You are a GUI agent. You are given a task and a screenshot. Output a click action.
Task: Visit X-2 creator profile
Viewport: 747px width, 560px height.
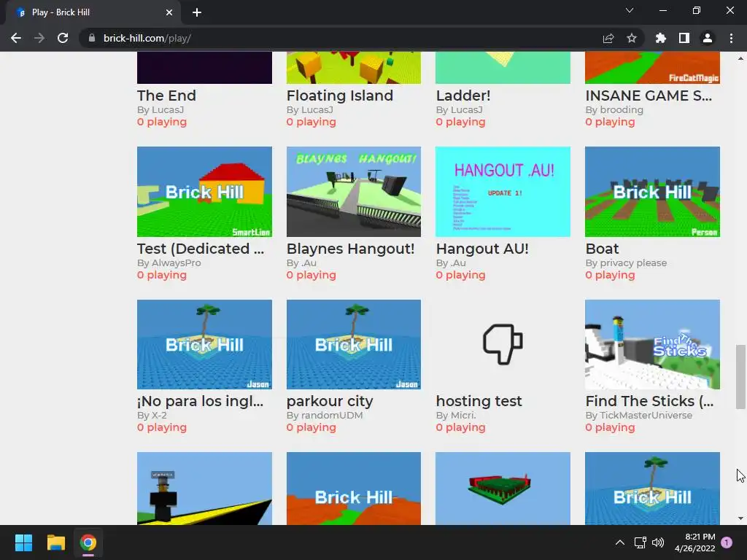click(159, 415)
